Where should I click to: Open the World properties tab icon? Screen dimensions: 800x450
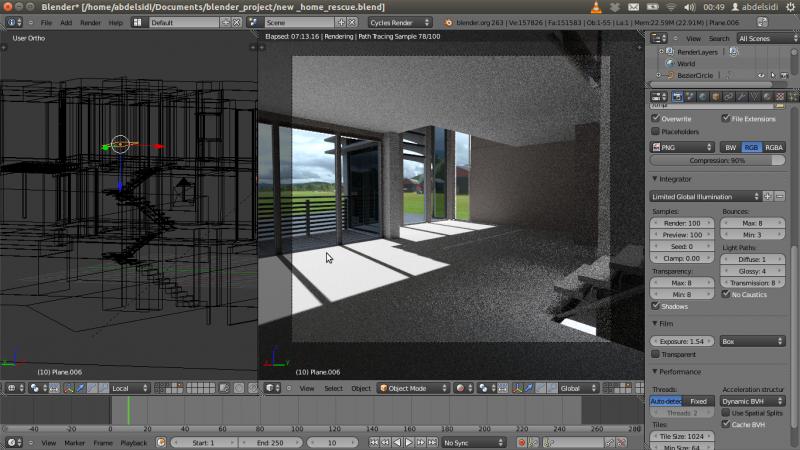click(x=703, y=96)
